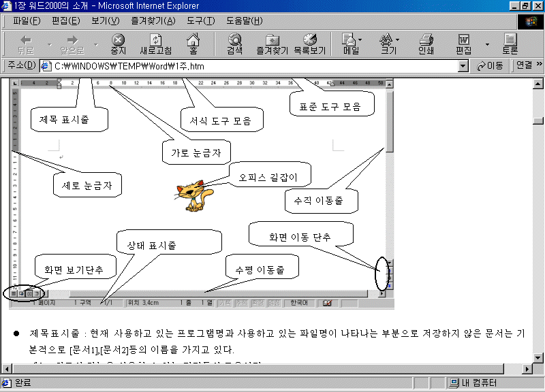Screen dimensions: 545x392
Task: Open the 보기(V) menu
Action: pos(106,21)
